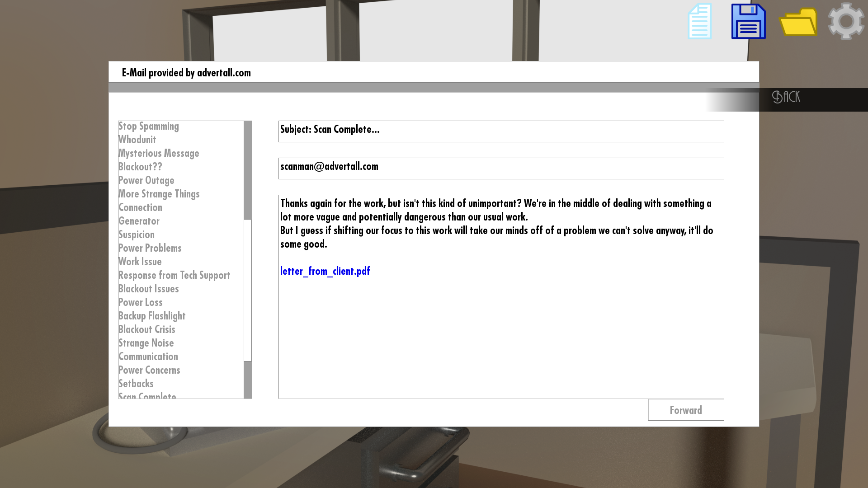Open the yellow folder load icon

click(x=798, y=22)
